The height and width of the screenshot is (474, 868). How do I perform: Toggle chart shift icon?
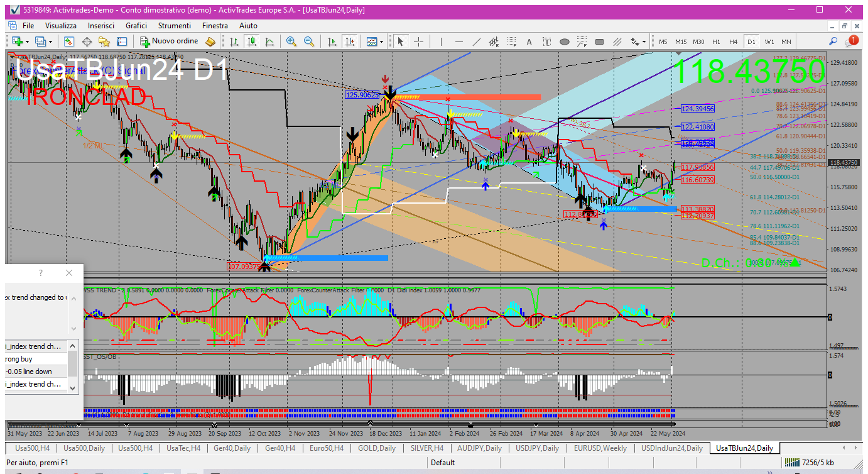pyautogui.click(x=350, y=41)
